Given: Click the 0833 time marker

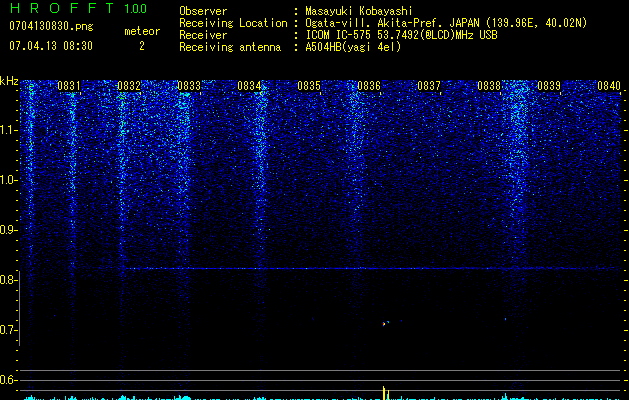Looking at the screenshot, I should 189,86.
